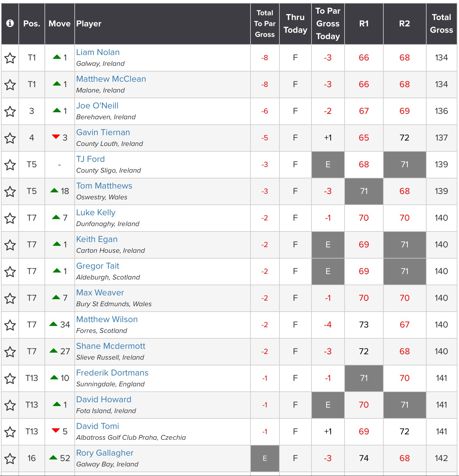Click star icon for Keith Egan

click(x=10, y=245)
